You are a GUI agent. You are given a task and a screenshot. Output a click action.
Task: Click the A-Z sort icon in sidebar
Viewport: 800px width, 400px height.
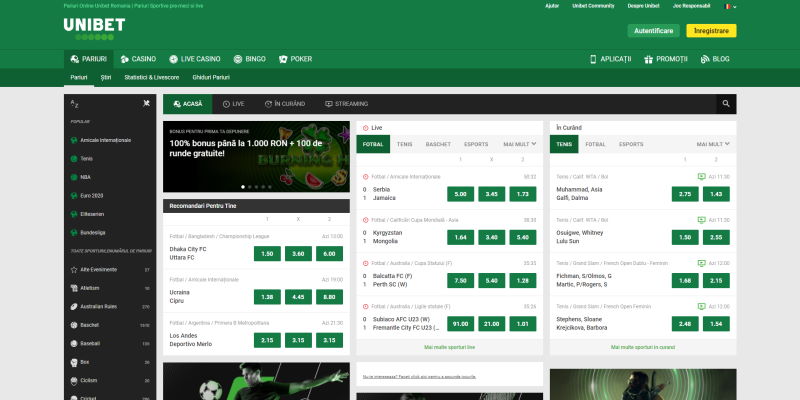(x=74, y=104)
